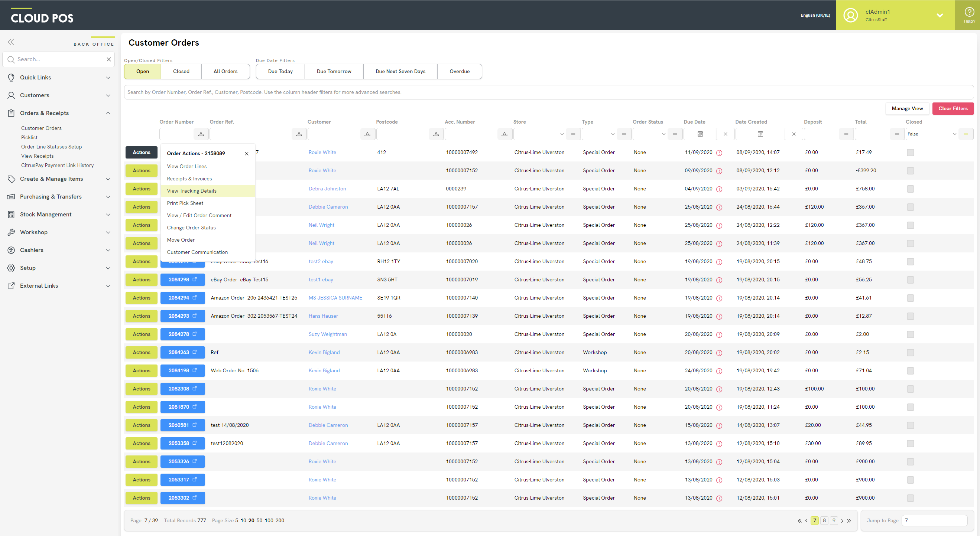Open the Neil Wright customer link
This screenshot has width=980, height=536.
321,225
